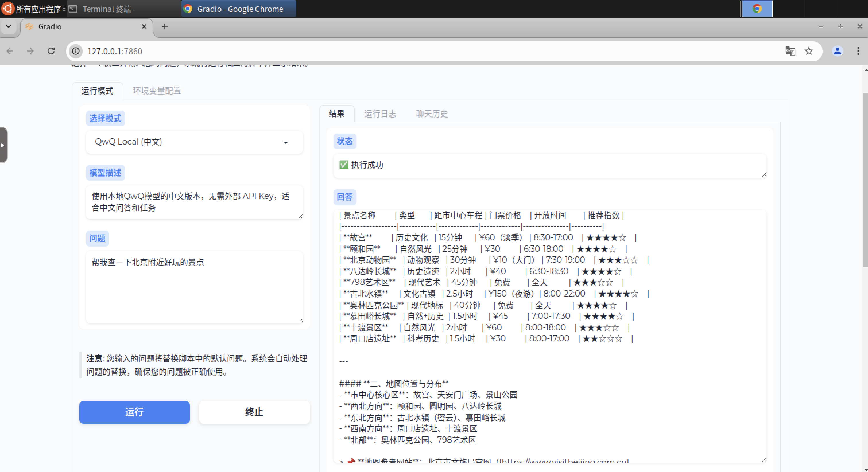Go forward in browser history
868x472 pixels.
pos(30,51)
